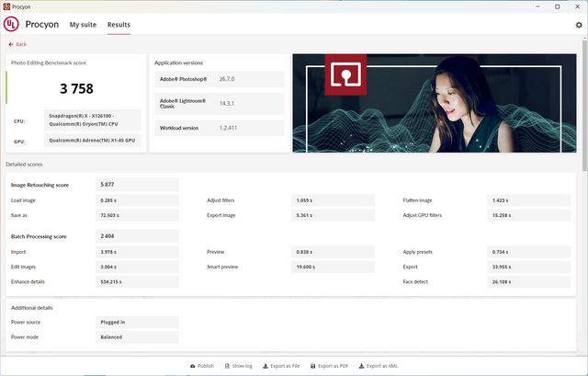Click the Additional details heading
The height and width of the screenshot is (376, 588).
(x=32, y=308)
